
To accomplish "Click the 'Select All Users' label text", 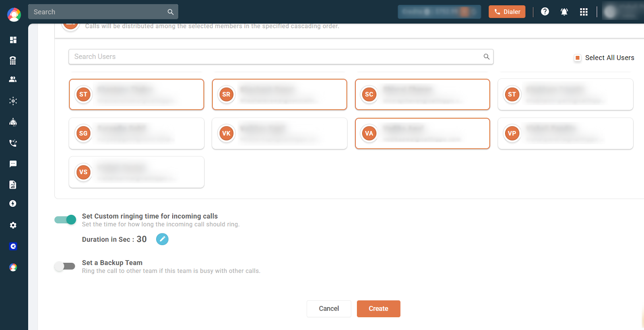I will (609, 58).
